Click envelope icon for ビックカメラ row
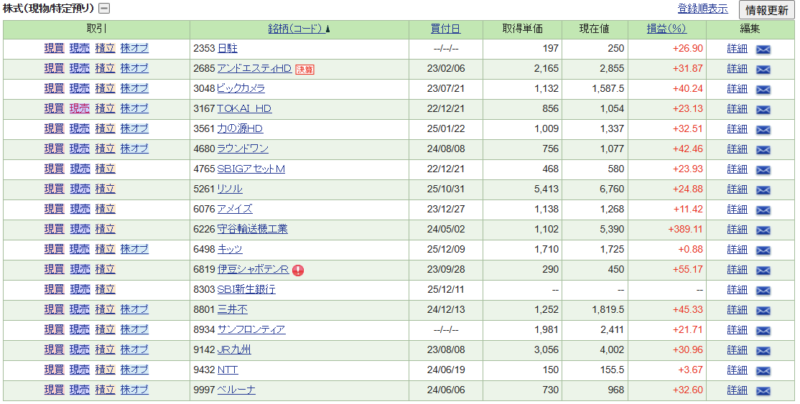The height and width of the screenshot is (404, 800). click(763, 88)
